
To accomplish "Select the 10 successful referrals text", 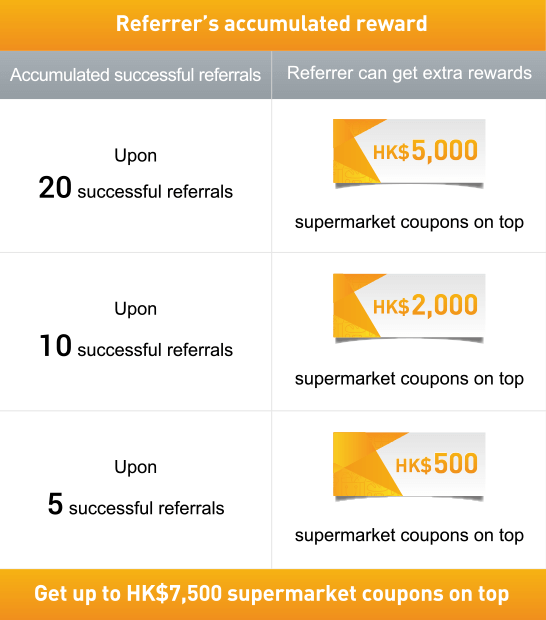I will click(x=136, y=346).
